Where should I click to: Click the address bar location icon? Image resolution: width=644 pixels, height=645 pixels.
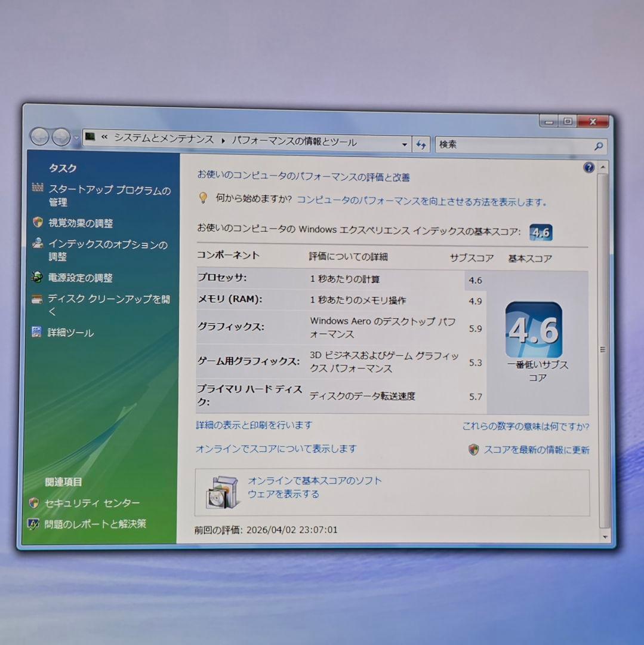coord(90,137)
